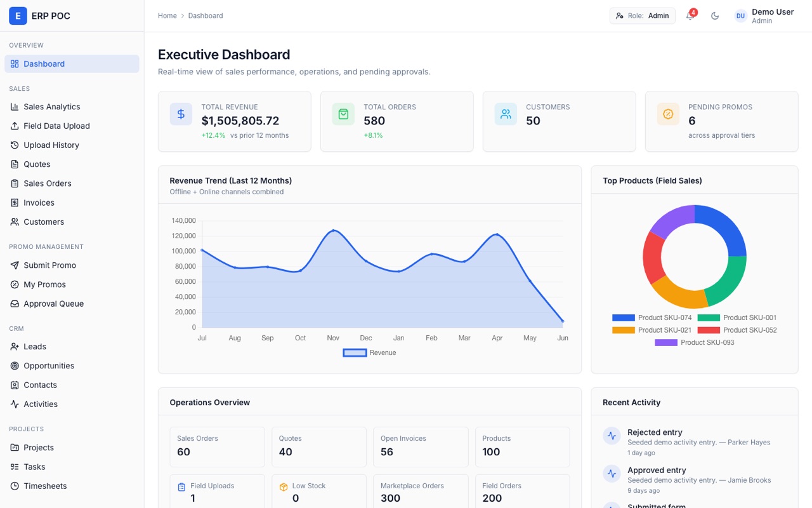This screenshot has height=508, width=812.
Task: Go to Opportunities in CRM
Action: 72,366
